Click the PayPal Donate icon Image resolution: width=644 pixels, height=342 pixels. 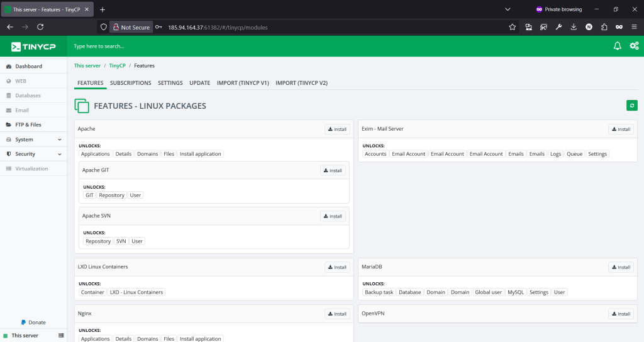pos(23,323)
